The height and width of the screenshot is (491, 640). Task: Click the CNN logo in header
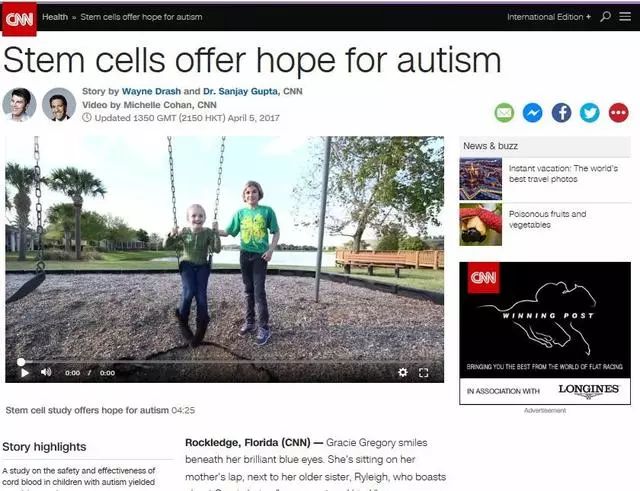[19, 19]
